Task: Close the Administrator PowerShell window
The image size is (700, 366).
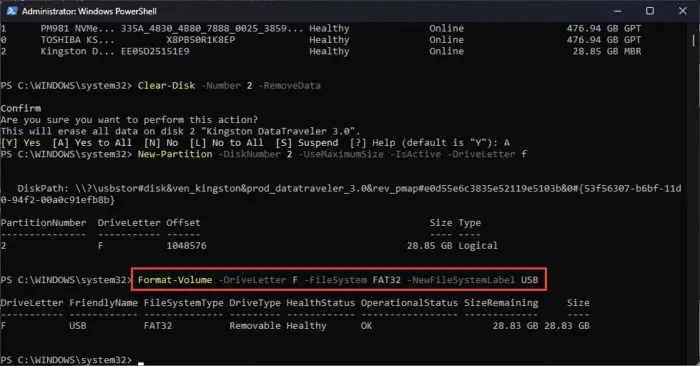Action: tap(683, 11)
